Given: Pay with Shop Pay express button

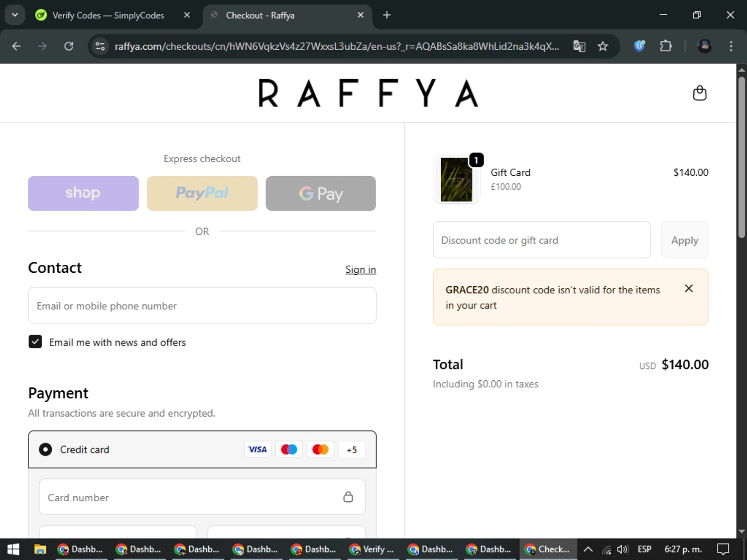Looking at the screenshot, I should pyautogui.click(x=83, y=193).
